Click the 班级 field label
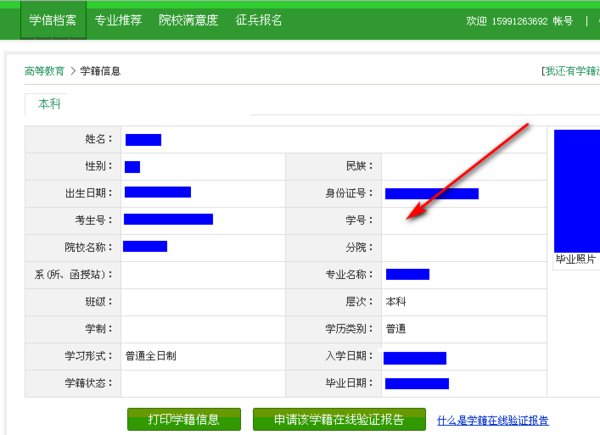Image resolution: width=600 pixels, height=435 pixels. point(99,302)
